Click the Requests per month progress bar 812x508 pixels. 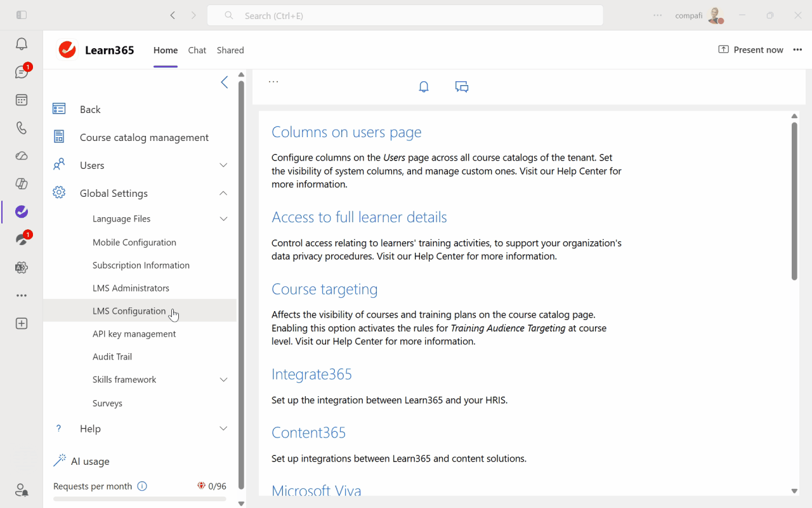coord(140,499)
